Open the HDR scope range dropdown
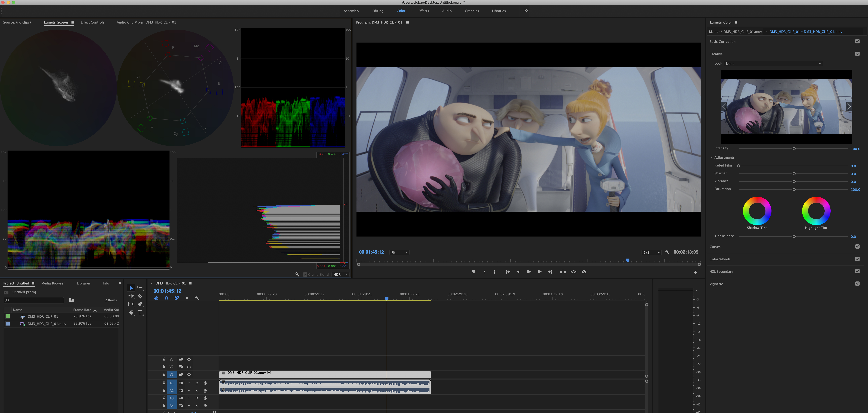Viewport: 868px width, 413px height. [x=340, y=274]
